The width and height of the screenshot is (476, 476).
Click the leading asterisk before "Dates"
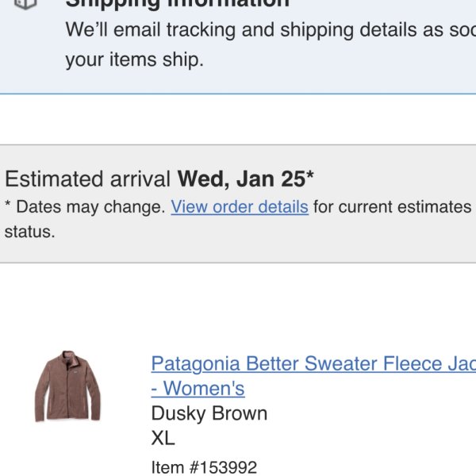click(8, 204)
